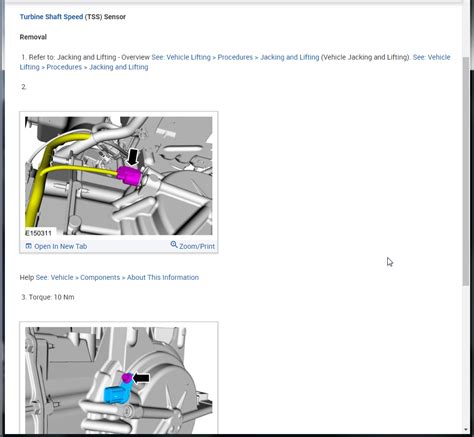Image resolution: width=474 pixels, height=437 pixels.
Task: Open the Components breadcrumb link
Action: tap(100, 277)
